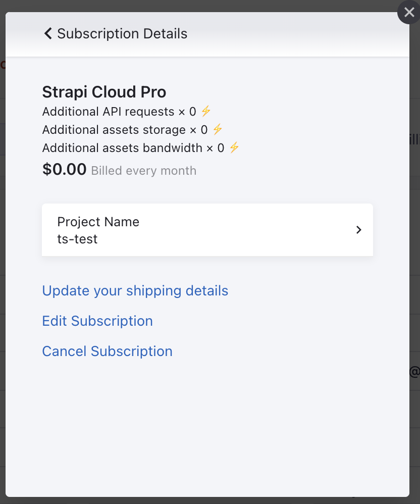420x504 pixels.
Task: Click the Subscription Details header title
Action: click(x=122, y=34)
